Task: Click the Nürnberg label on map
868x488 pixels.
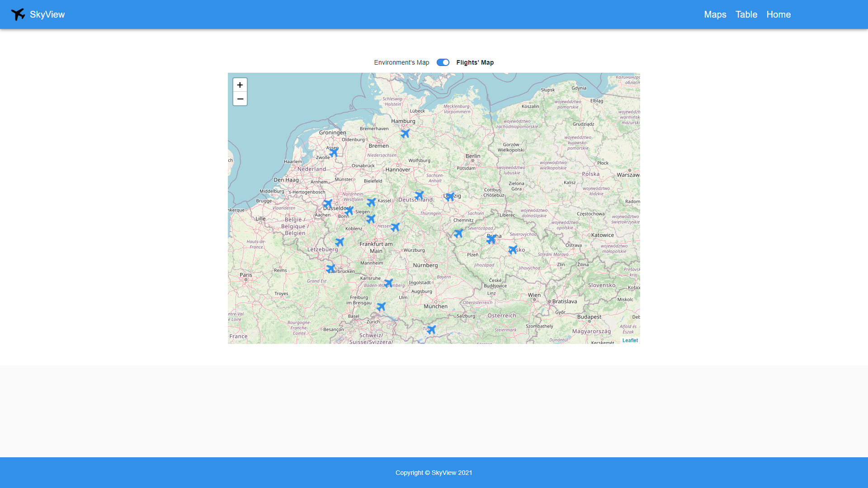Action: (425, 265)
